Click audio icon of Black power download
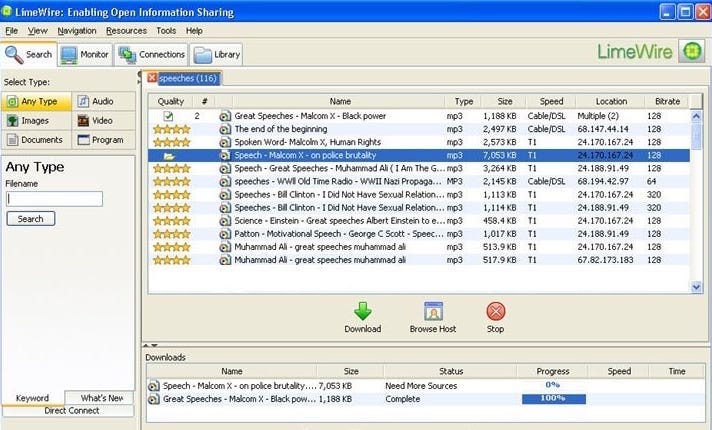 (154, 400)
